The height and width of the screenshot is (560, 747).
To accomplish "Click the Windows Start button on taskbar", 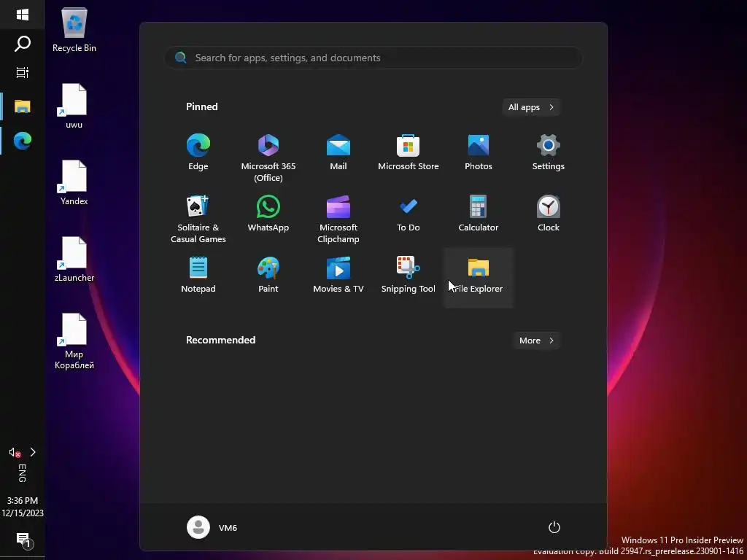I will tap(23, 15).
